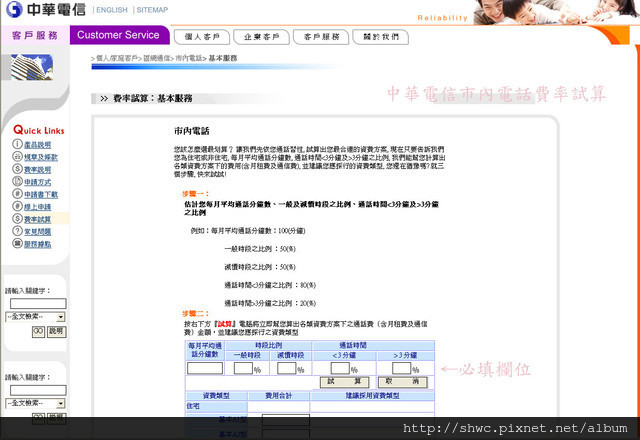Open the 關於我們 tab
This screenshot has height=440, width=640.
pos(380,37)
